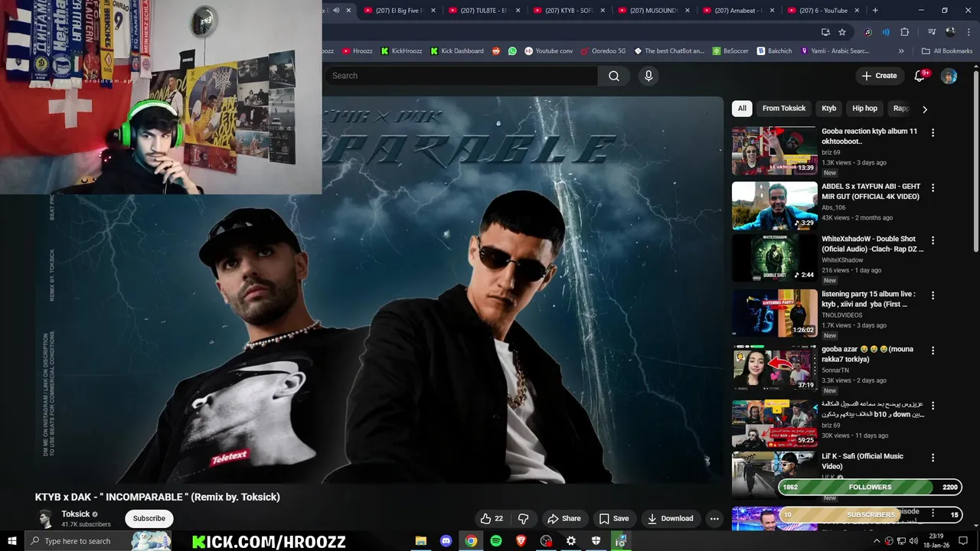The width and height of the screenshot is (980, 551).
Task: Open more actions menu under video
Action: pos(714,518)
